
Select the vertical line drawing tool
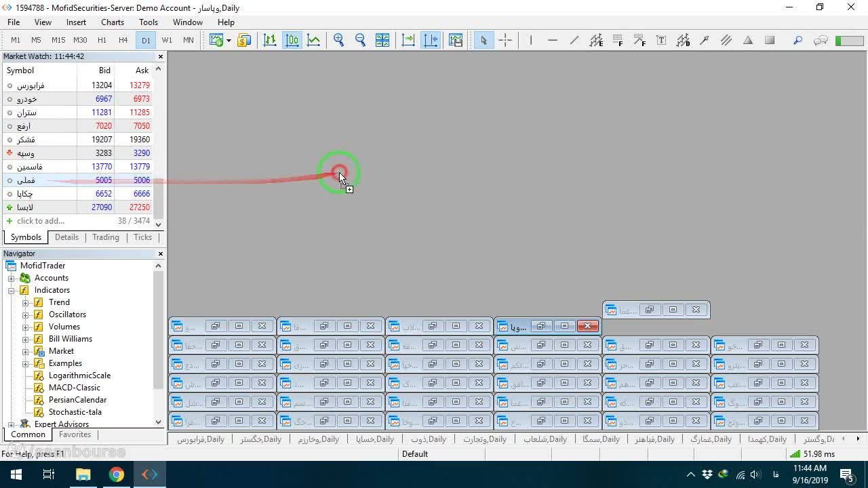click(x=531, y=41)
